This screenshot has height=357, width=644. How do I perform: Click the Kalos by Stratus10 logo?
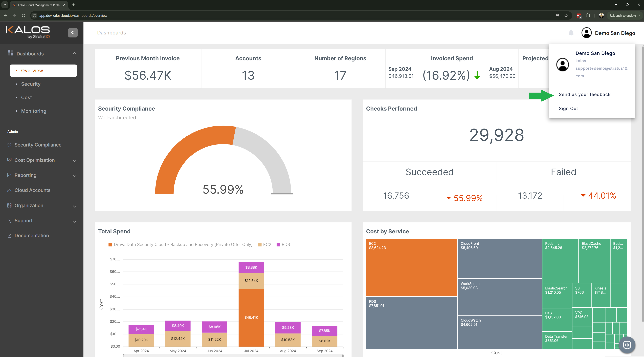point(28,32)
